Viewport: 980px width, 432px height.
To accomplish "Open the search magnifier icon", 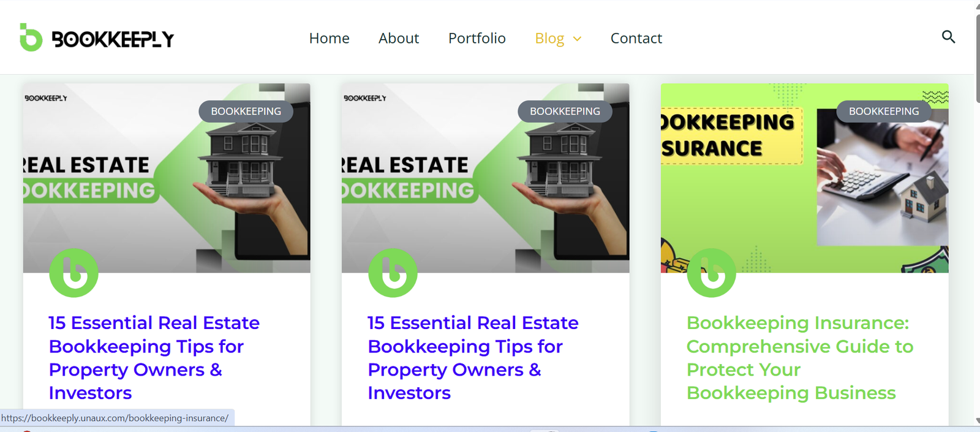I will pyautogui.click(x=948, y=37).
